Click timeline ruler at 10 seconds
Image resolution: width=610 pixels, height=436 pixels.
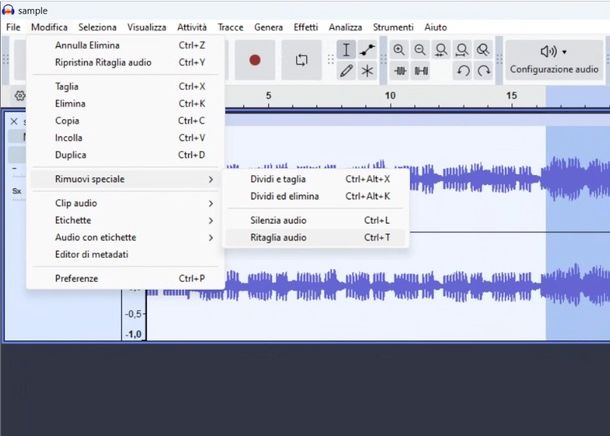(390, 96)
